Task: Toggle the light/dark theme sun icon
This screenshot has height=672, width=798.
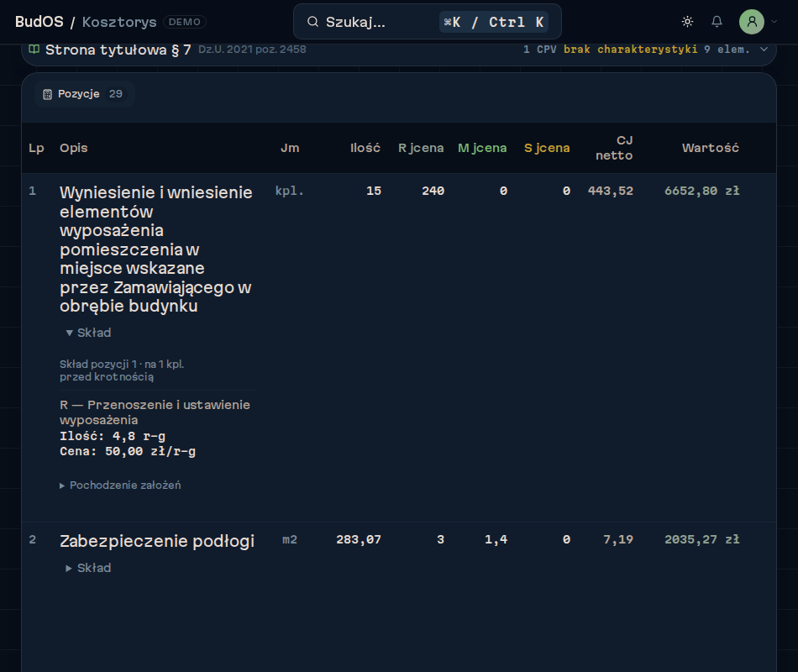Action: pos(688,22)
